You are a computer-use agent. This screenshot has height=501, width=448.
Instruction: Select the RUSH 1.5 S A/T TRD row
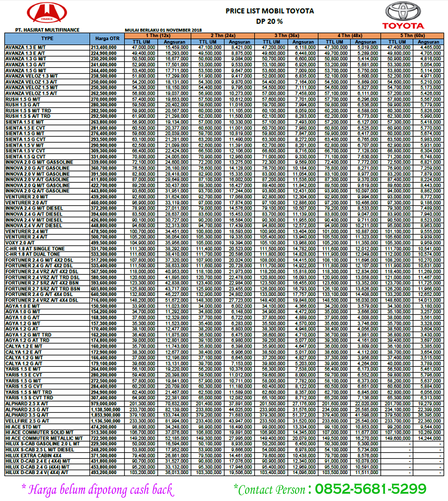(224, 116)
